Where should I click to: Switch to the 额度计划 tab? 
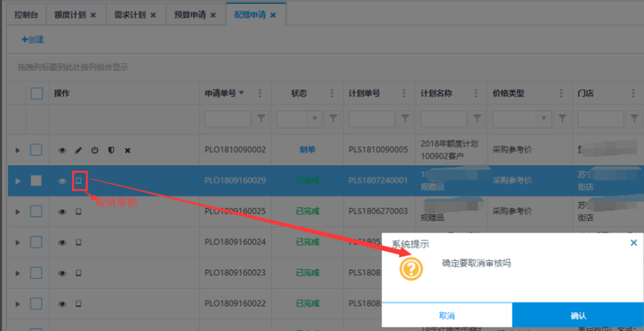(72, 14)
